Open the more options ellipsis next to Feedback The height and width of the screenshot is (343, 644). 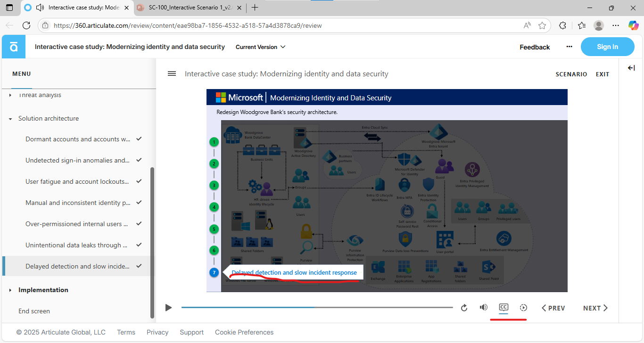569,47
